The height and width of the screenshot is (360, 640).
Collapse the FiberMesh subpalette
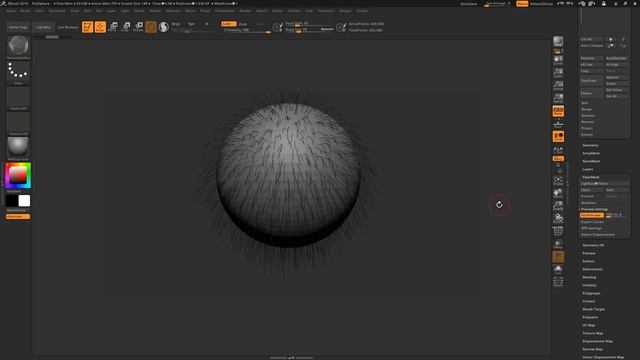[591, 177]
